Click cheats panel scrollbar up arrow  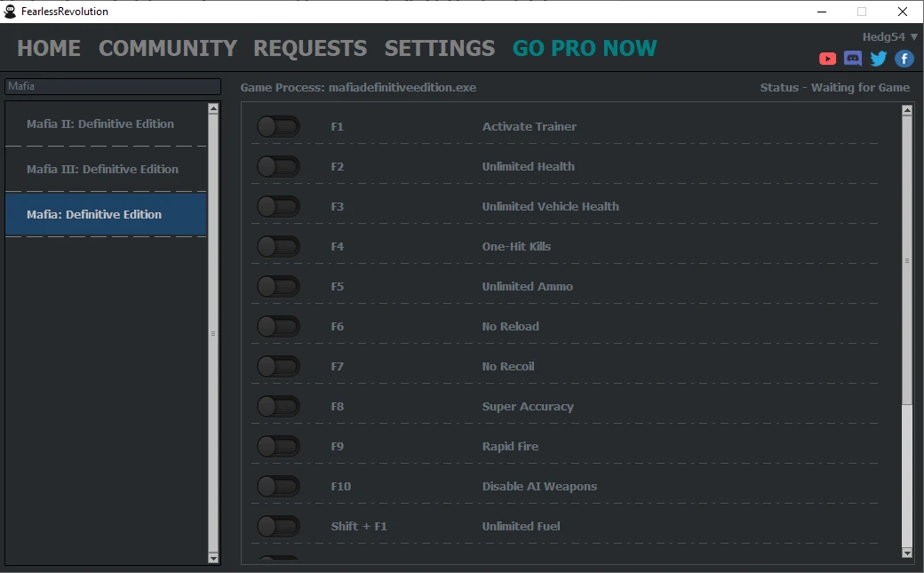click(x=907, y=110)
